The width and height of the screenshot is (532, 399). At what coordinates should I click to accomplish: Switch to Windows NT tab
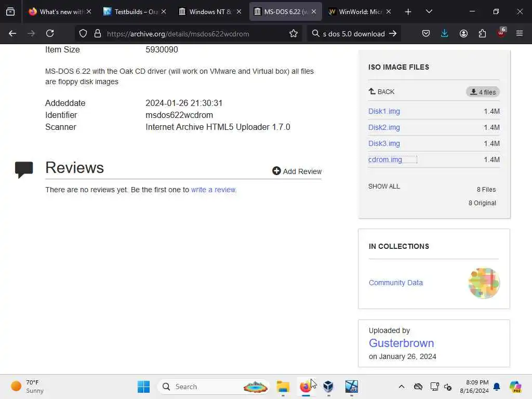pyautogui.click(x=210, y=12)
